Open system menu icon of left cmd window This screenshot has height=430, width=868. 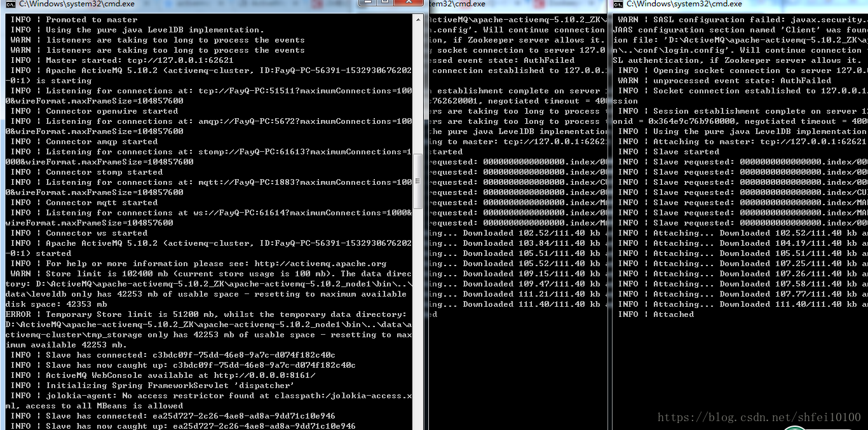11,4
